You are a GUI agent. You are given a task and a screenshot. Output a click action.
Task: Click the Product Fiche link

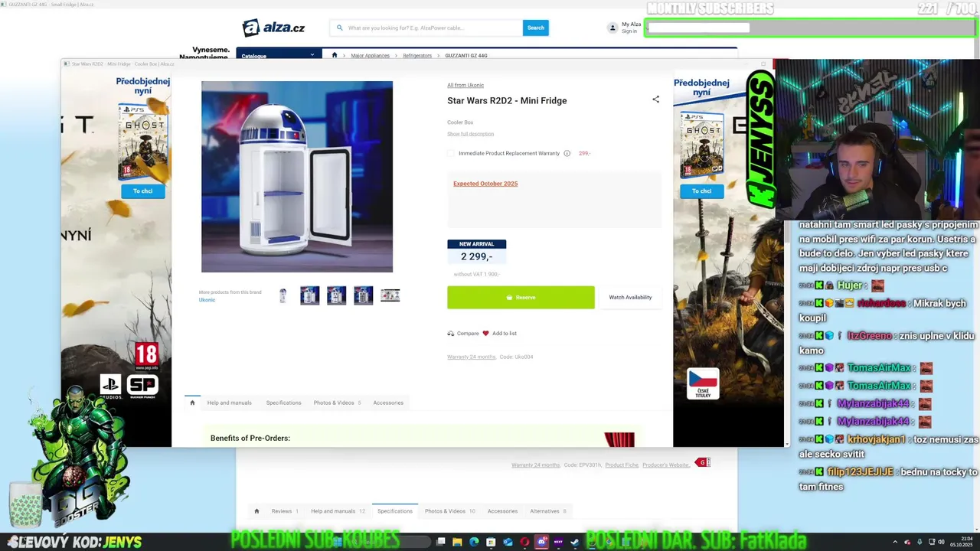[x=622, y=465]
